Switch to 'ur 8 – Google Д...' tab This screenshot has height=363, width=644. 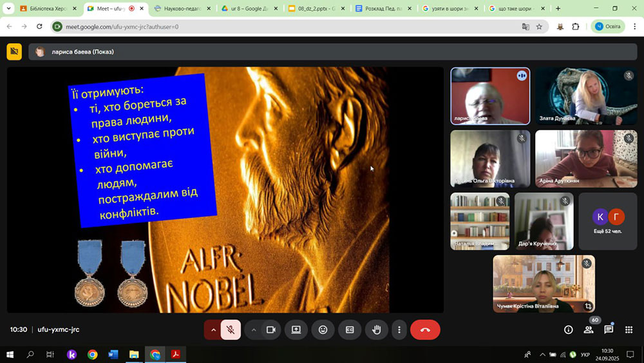point(249,8)
